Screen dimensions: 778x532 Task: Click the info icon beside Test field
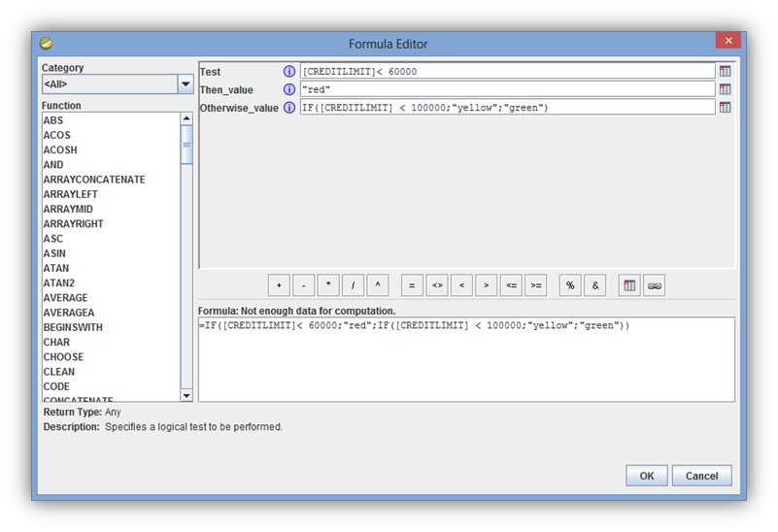tap(288, 72)
